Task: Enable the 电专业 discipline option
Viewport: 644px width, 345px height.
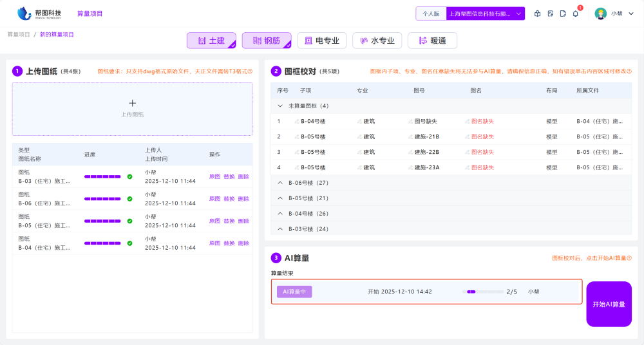Action: 322,41
